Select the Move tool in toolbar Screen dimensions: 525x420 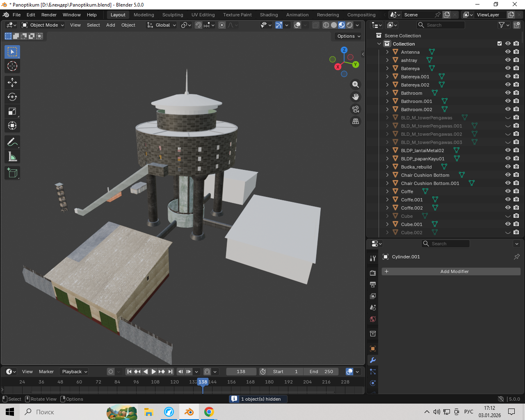pyautogui.click(x=12, y=82)
